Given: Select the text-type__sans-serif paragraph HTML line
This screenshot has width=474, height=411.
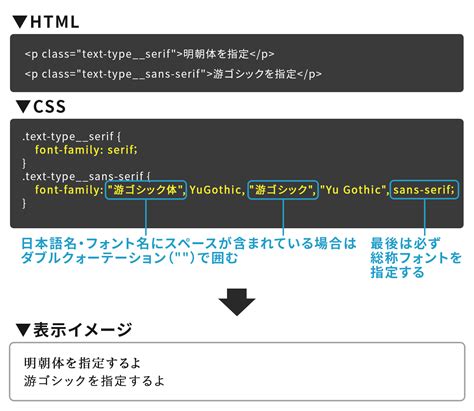Looking at the screenshot, I should point(173,74).
